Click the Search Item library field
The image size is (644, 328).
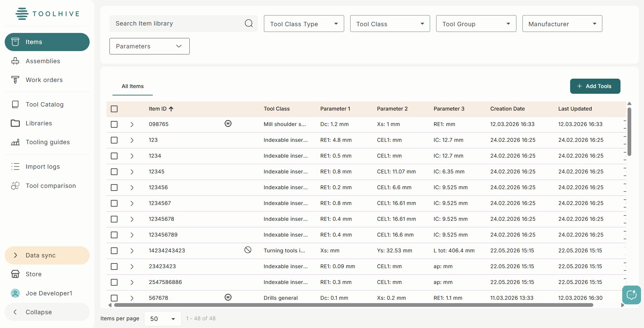point(183,24)
